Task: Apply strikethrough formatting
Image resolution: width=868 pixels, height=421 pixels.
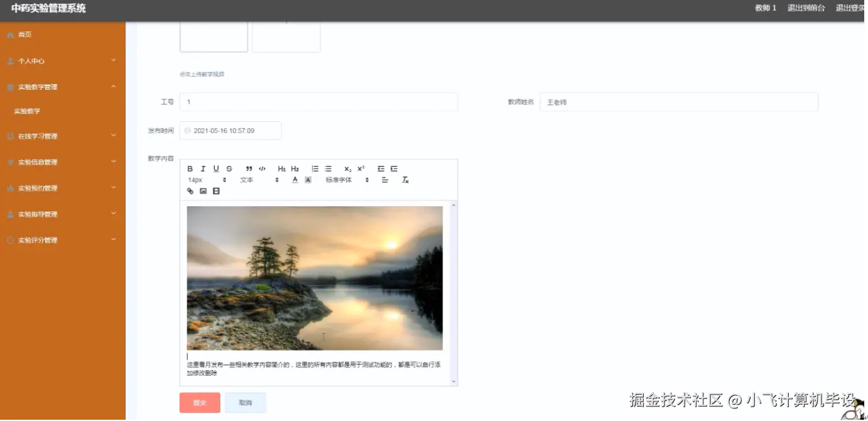Action: (x=229, y=169)
